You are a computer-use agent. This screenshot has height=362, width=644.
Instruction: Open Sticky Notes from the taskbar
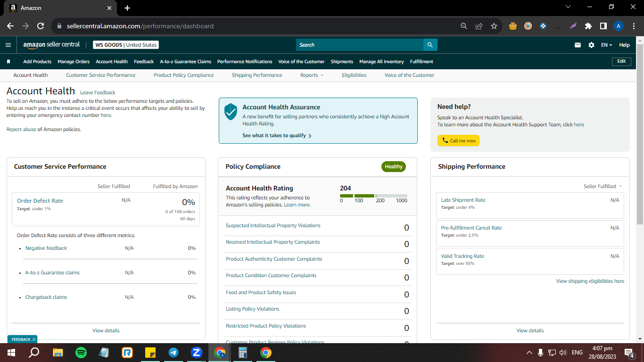(x=150, y=353)
